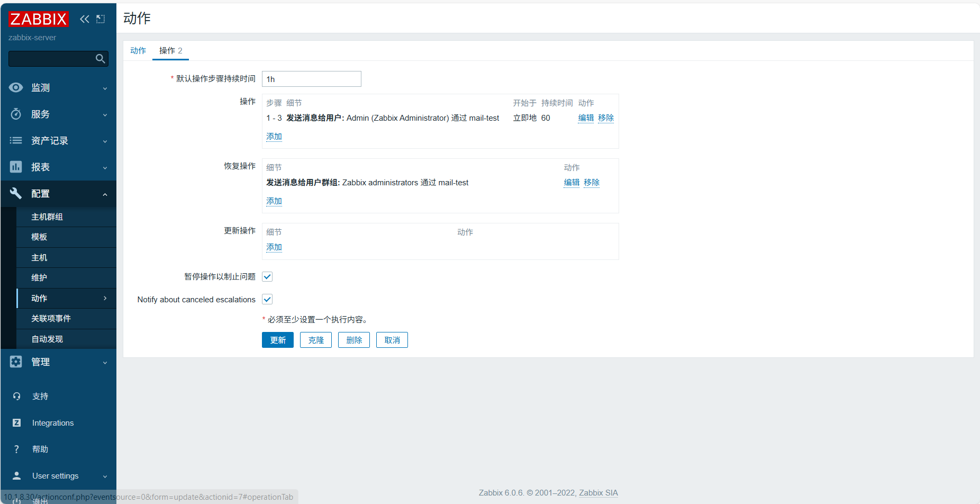The image size is (980, 504).
Task: Click the ZABBIX logo
Action: (38, 19)
